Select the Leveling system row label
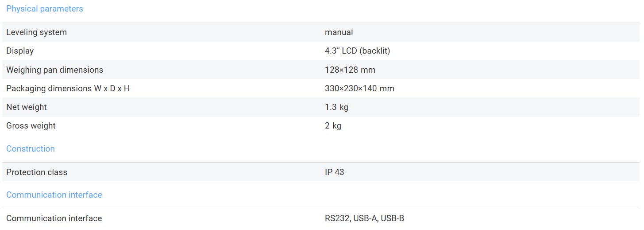Image resolution: width=644 pixels, height=230 pixels. [x=36, y=32]
